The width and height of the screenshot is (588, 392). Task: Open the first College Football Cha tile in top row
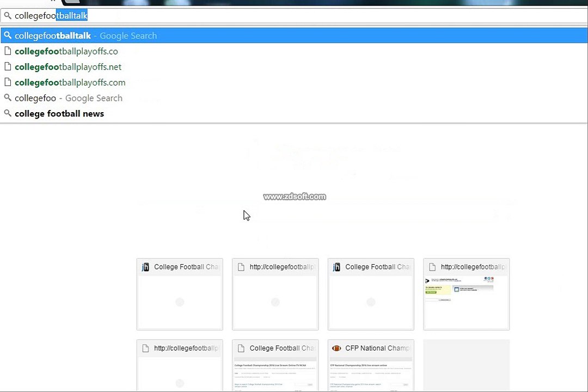180,294
